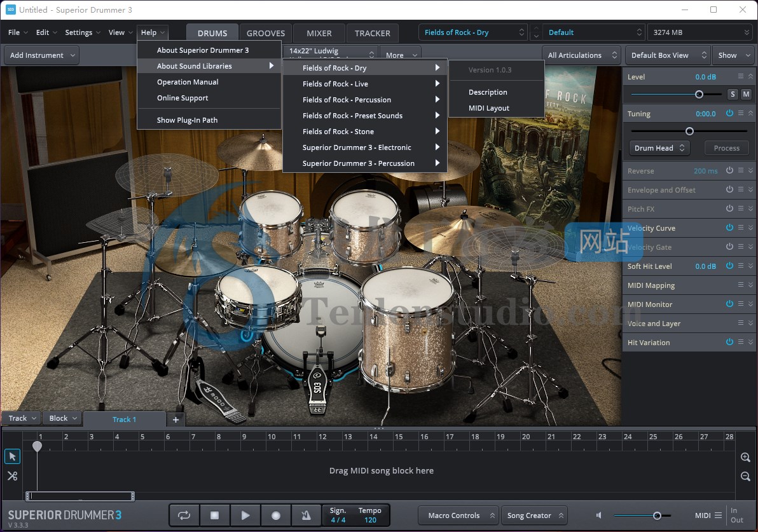
Task: Open MIDI Layout in library submenu
Action: [497, 108]
